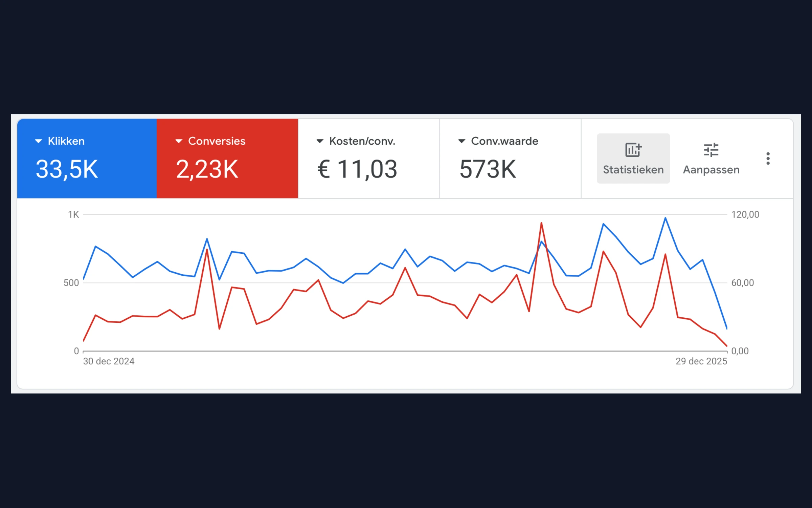
Task: Expand the Conv.waarde metric dropdown arrow
Action: (462, 141)
